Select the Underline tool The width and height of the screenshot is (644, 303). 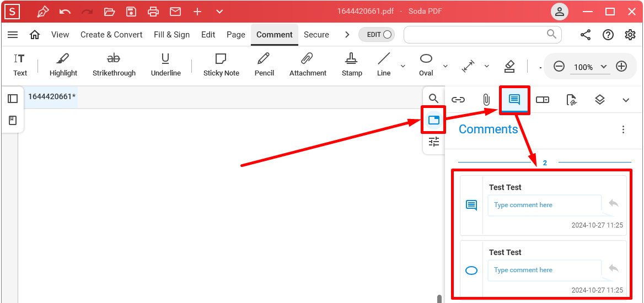click(165, 65)
